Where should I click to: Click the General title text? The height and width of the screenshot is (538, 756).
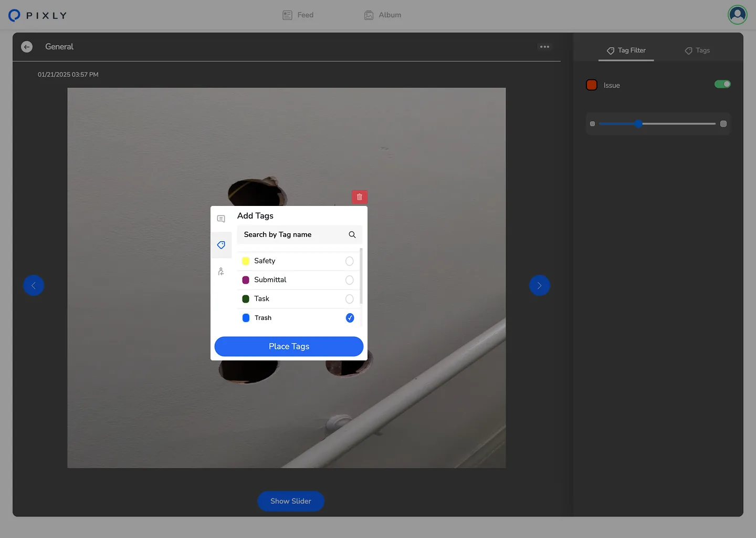59,47
